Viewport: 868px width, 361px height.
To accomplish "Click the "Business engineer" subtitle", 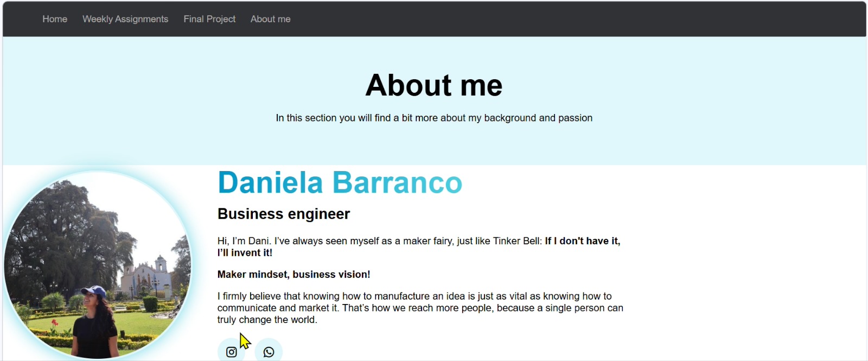I will pyautogui.click(x=284, y=214).
